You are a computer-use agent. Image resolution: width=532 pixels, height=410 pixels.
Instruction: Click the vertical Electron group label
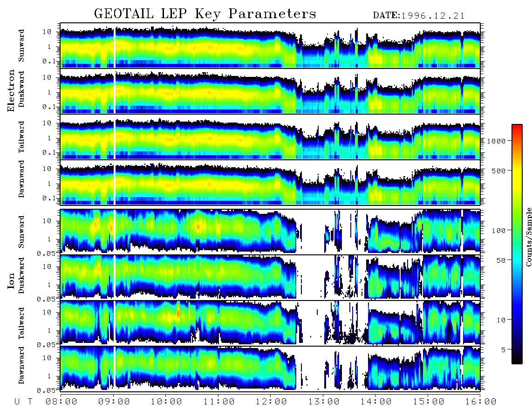tap(11, 90)
